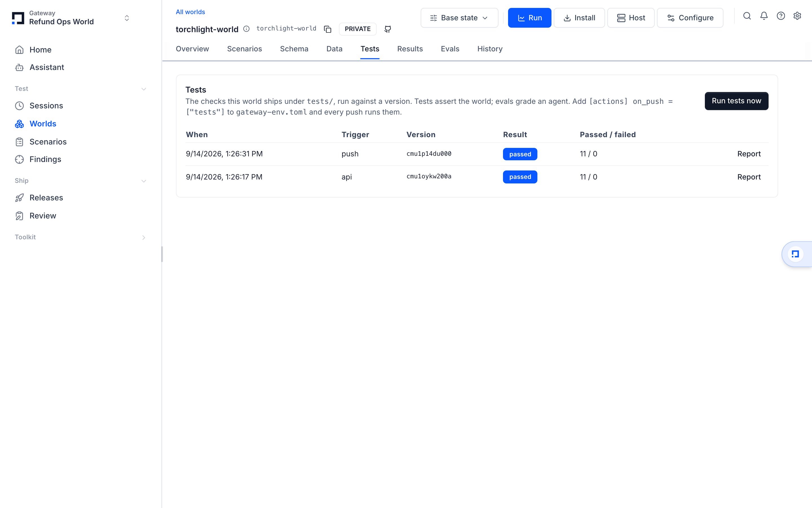812x508 pixels.
Task: Open Report for push run
Action: click(x=749, y=154)
